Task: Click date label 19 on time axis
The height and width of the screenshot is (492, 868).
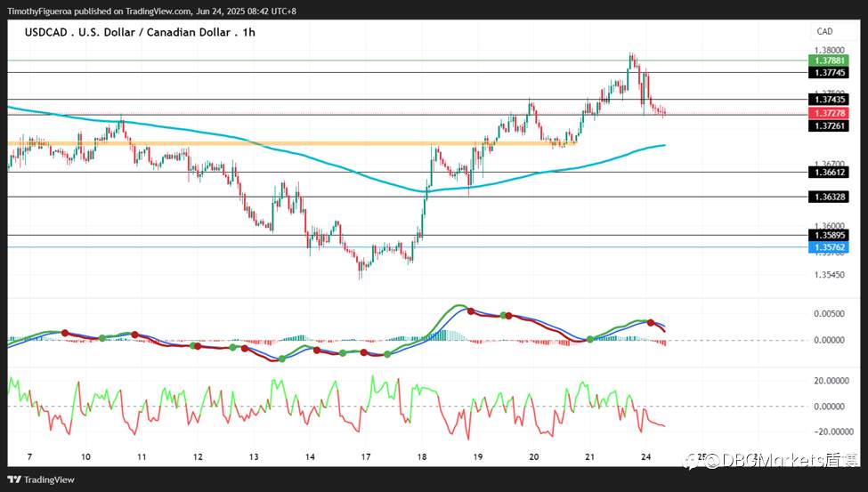Action: 478,457
